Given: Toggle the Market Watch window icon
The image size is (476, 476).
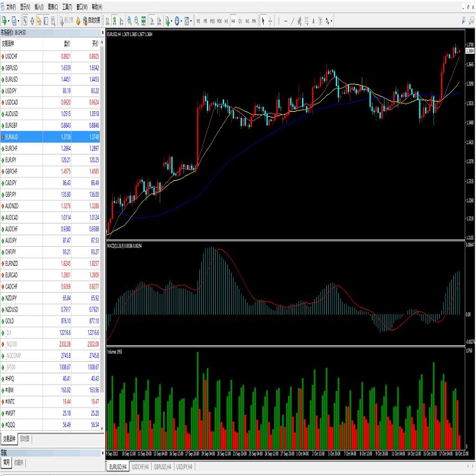Looking at the screenshot, I should (25, 21).
